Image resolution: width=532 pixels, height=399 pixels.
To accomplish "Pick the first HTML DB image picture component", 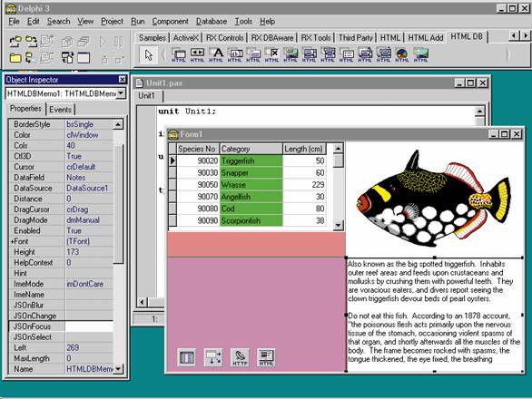I will pos(291,55).
